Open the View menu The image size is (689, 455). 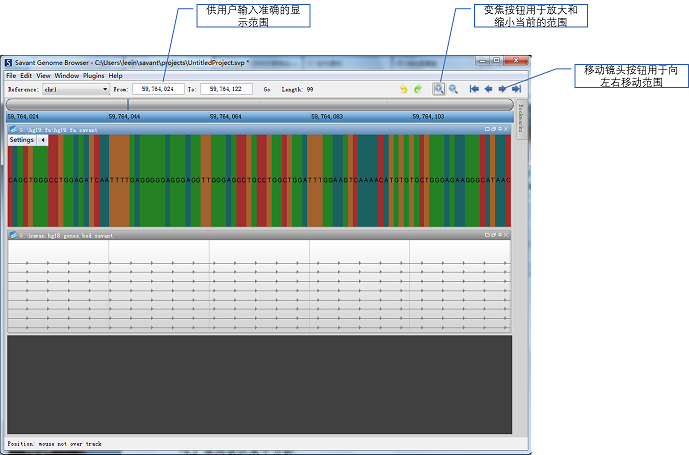point(43,76)
